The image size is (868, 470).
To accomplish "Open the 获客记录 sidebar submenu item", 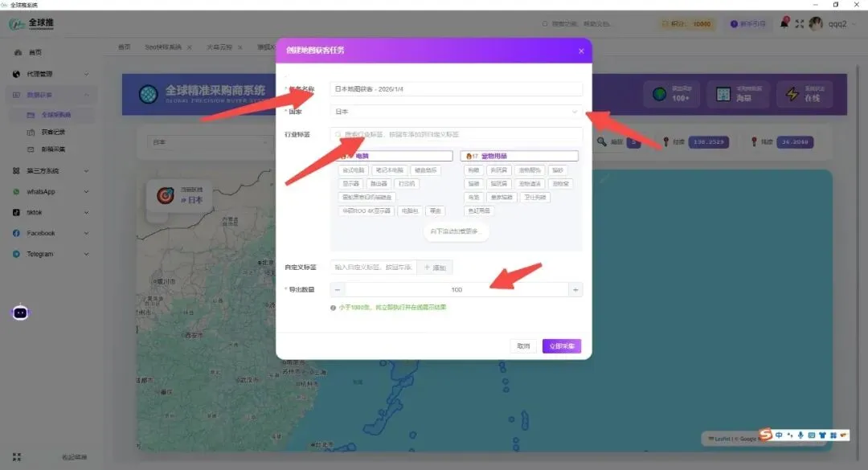I will pyautogui.click(x=53, y=132).
